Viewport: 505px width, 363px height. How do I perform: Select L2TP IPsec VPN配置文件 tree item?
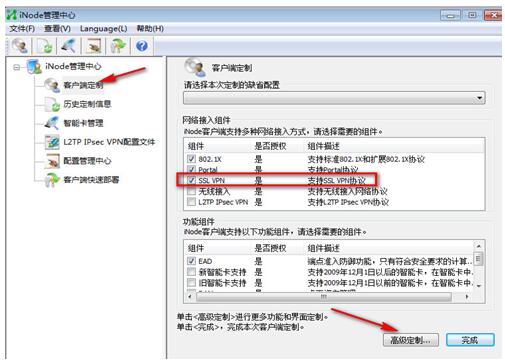point(109,142)
